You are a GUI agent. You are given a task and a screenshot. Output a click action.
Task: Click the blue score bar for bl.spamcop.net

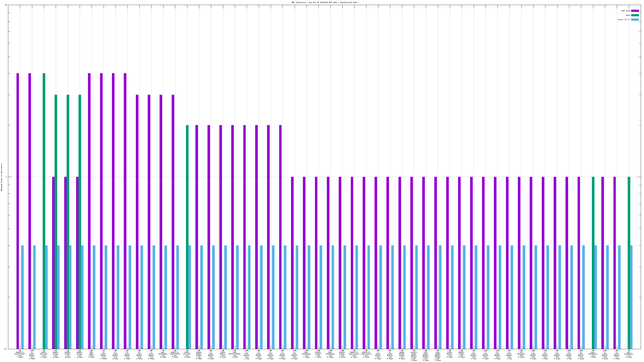pos(524,297)
